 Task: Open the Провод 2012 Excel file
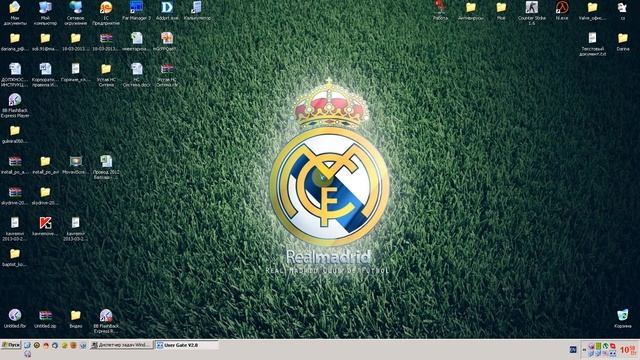pos(106,162)
